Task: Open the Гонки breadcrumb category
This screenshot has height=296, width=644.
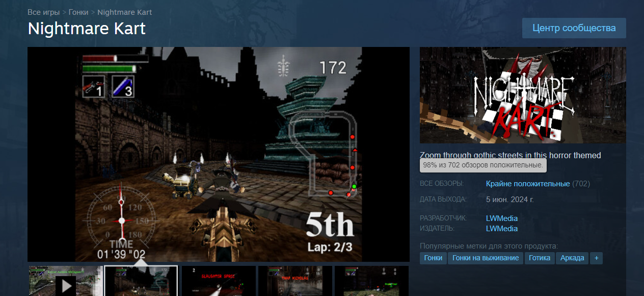Action: 78,12
